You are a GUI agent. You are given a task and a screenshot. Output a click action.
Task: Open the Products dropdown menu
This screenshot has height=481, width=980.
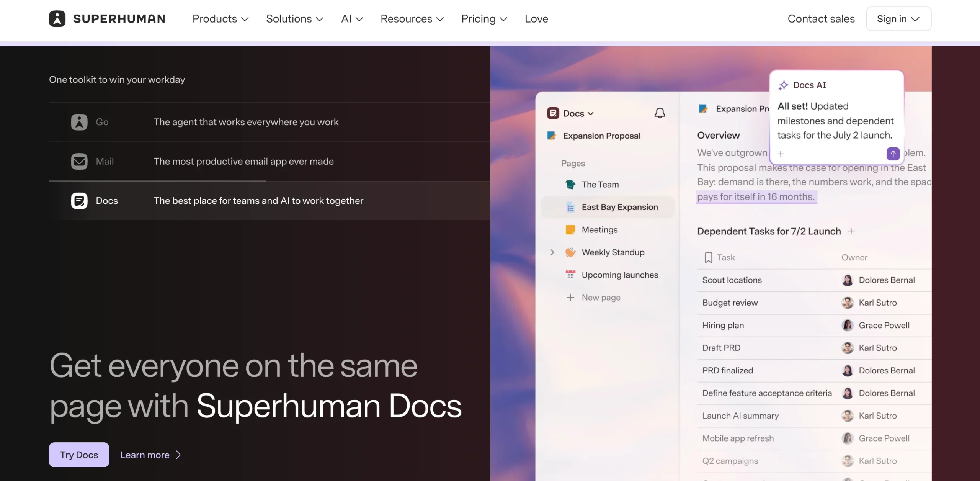(x=220, y=19)
